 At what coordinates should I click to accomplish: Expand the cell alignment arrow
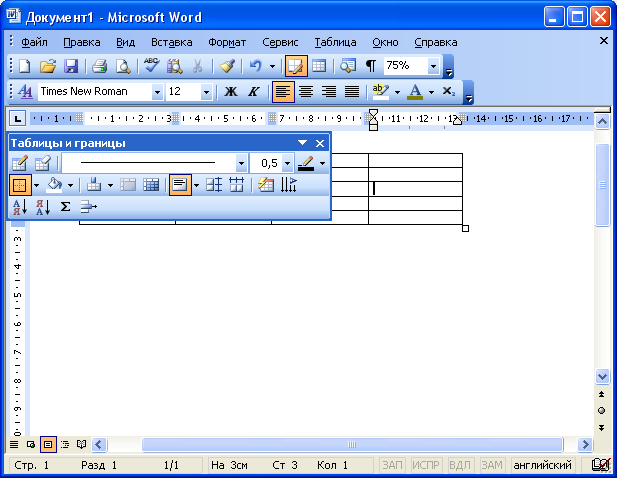tap(196, 185)
